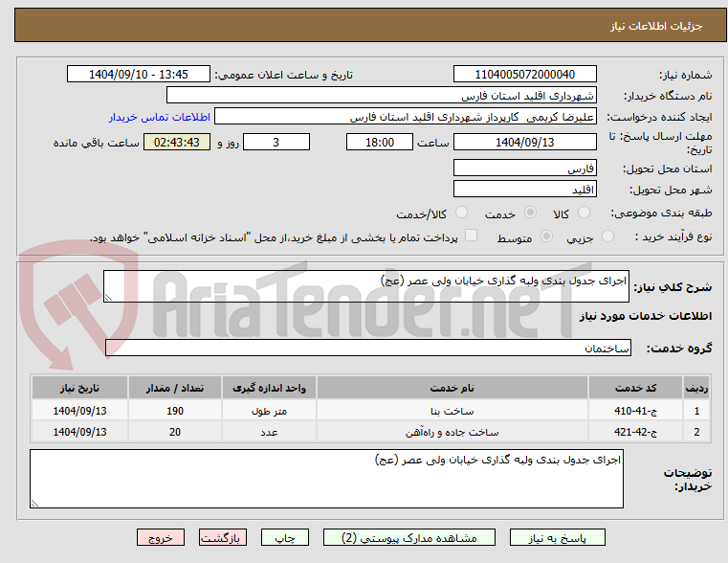Click the days remaining field 3
Image resolution: width=728 pixels, height=563 pixels.
pyautogui.click(x=276, y=142)
